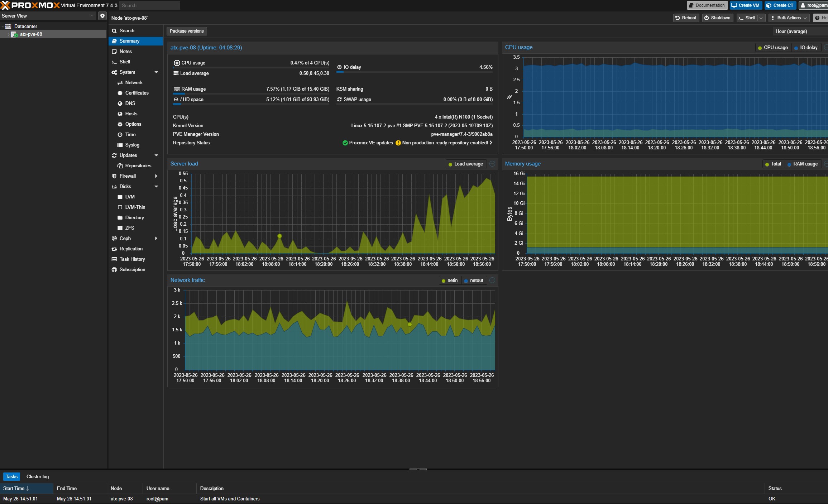Click the gear icon beside Server View
Viewport: 828px width, 504px height.
click(x=102, y=16)
